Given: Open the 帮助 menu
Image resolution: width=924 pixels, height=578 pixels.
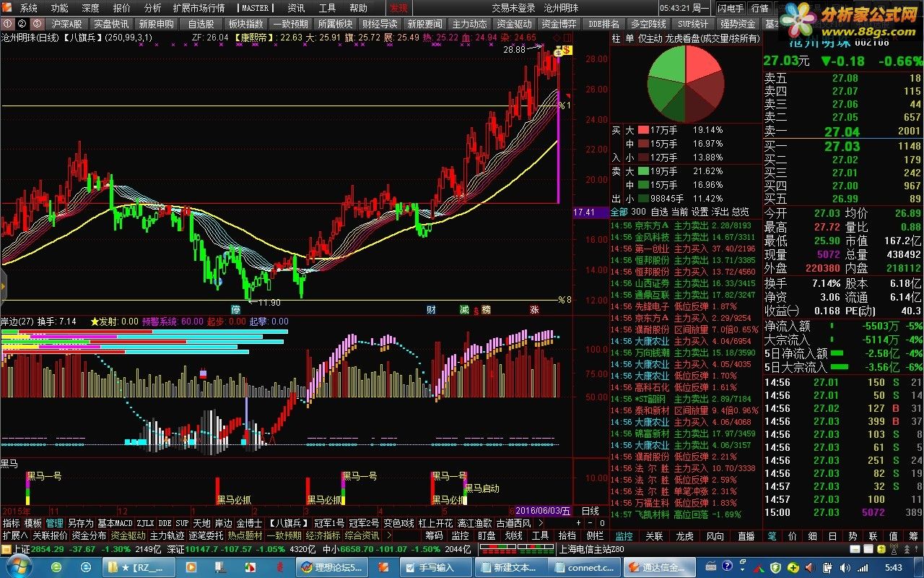Looking at the screenshot, I should (358, 8).
